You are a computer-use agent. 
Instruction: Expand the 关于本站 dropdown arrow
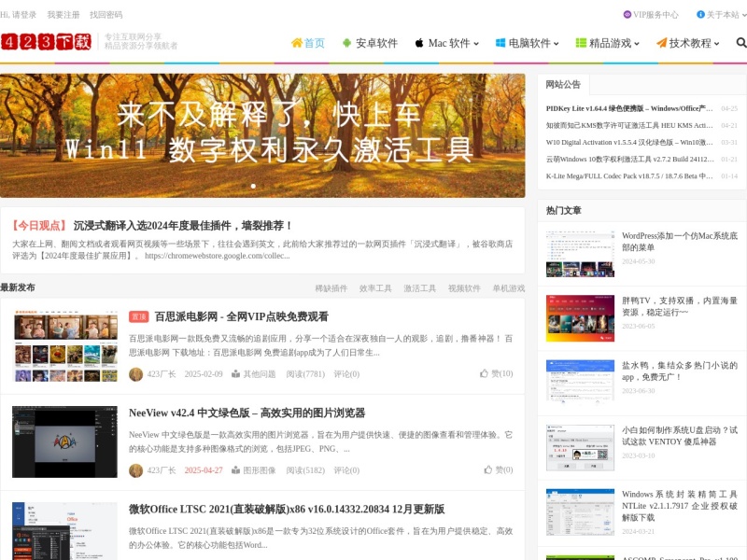click(744, 15)
